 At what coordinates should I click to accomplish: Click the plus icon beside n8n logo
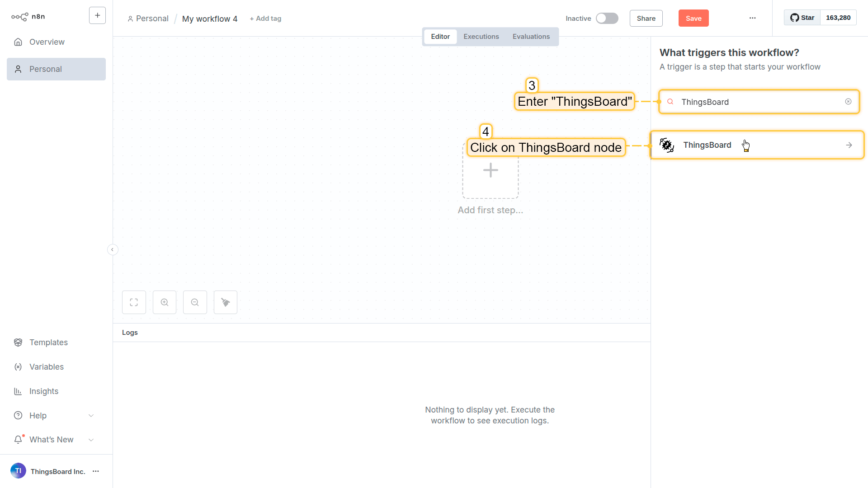click(97, 15)
